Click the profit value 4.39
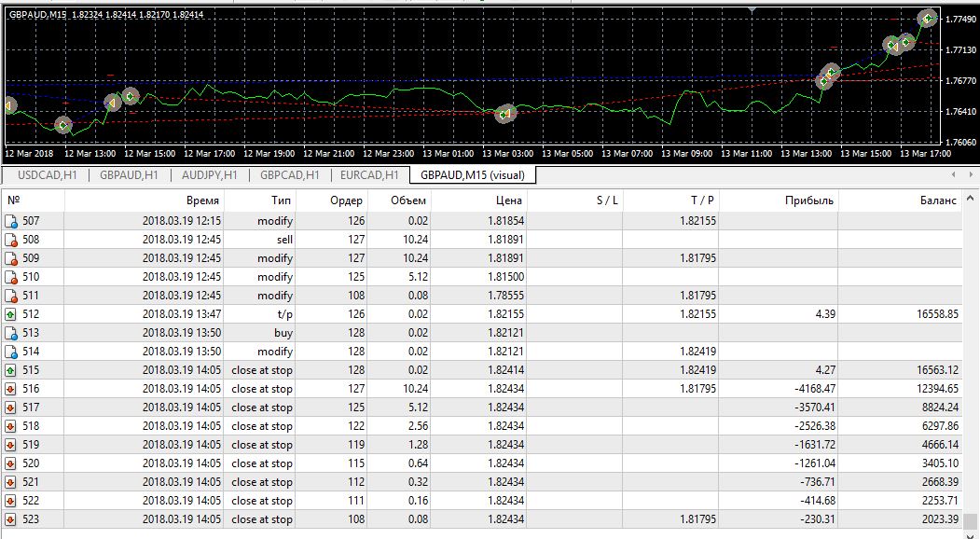 click(825, 314)
